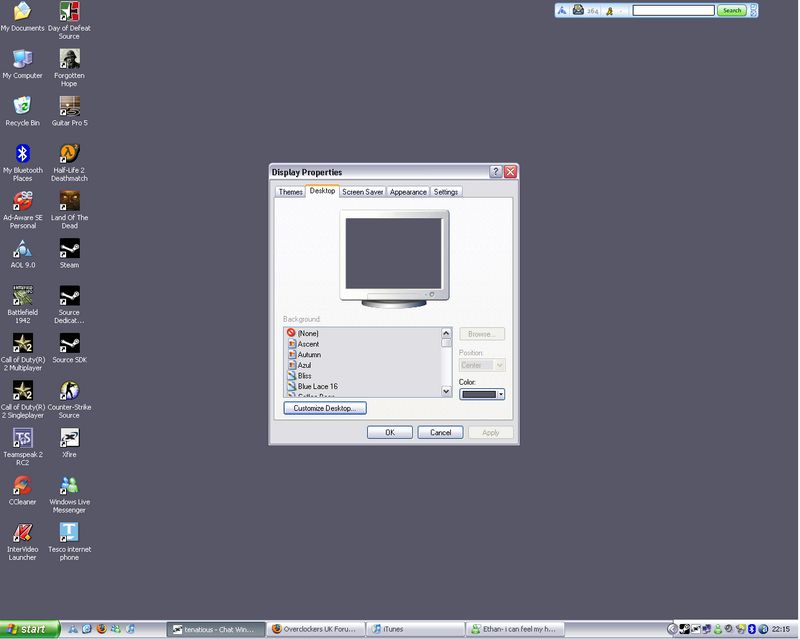Select the Guitar Pro 5 shortcut
This screenshot has width=800, height=639.
[x=69, y=106]
